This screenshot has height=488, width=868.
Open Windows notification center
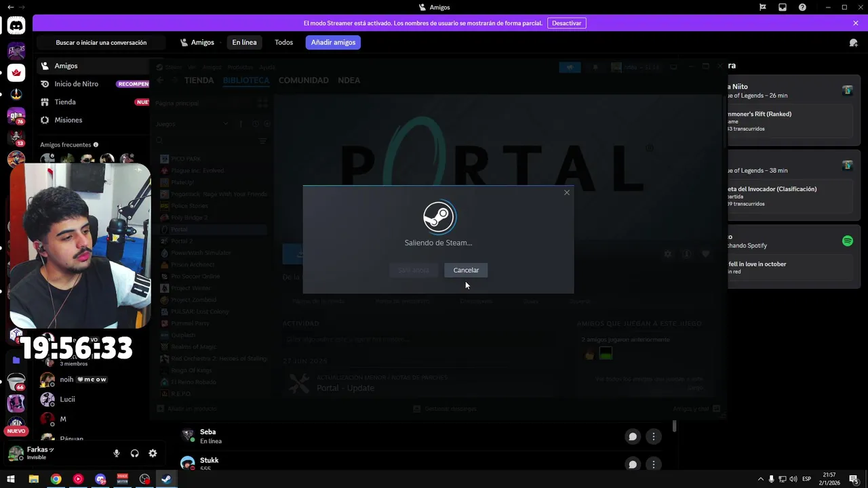(854, 479)
